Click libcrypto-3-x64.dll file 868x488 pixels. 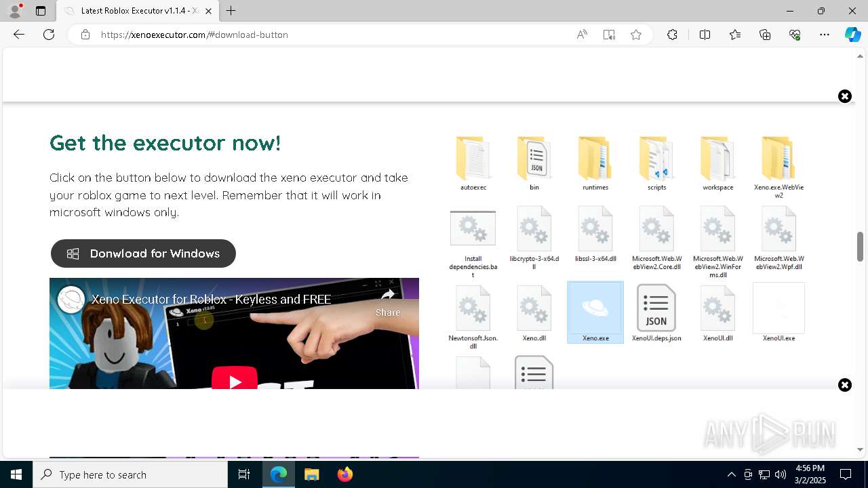coord(534,239)
